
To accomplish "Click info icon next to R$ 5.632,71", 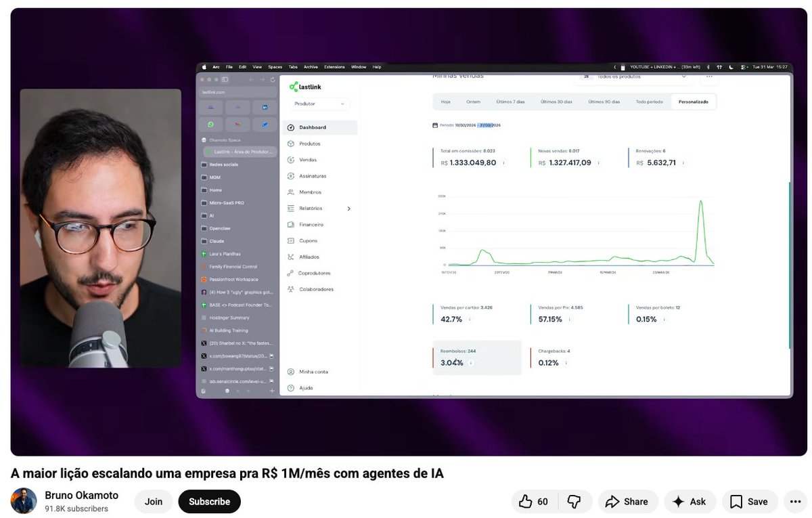I will tap(683, 163).
